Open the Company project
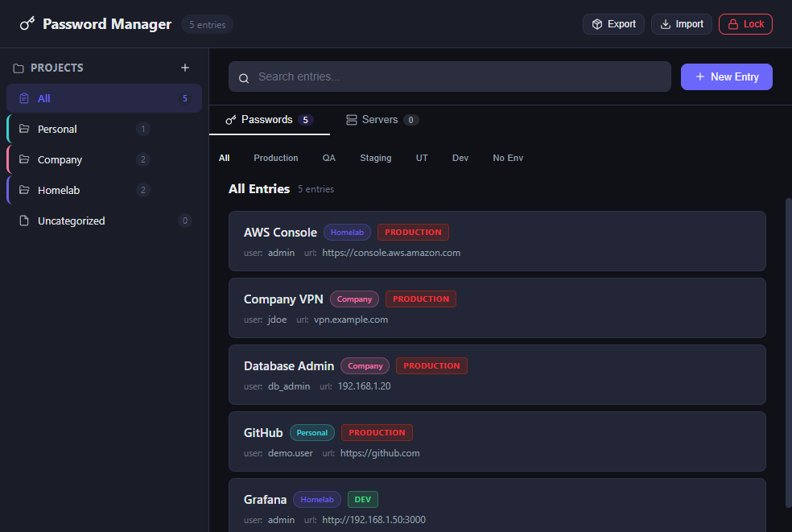The height and width of the screenshot is (532, 792). click(x=104, y=159)
